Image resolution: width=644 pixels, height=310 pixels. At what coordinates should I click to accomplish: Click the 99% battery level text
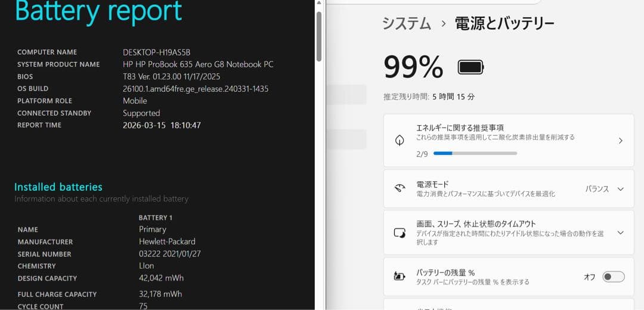pos(413,67)
